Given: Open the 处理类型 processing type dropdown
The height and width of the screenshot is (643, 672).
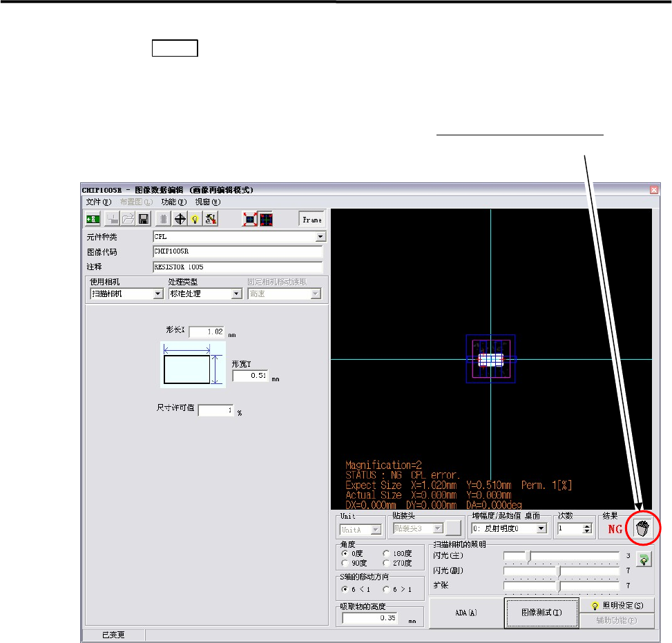Looking at the screenshot, I should 236,294.
